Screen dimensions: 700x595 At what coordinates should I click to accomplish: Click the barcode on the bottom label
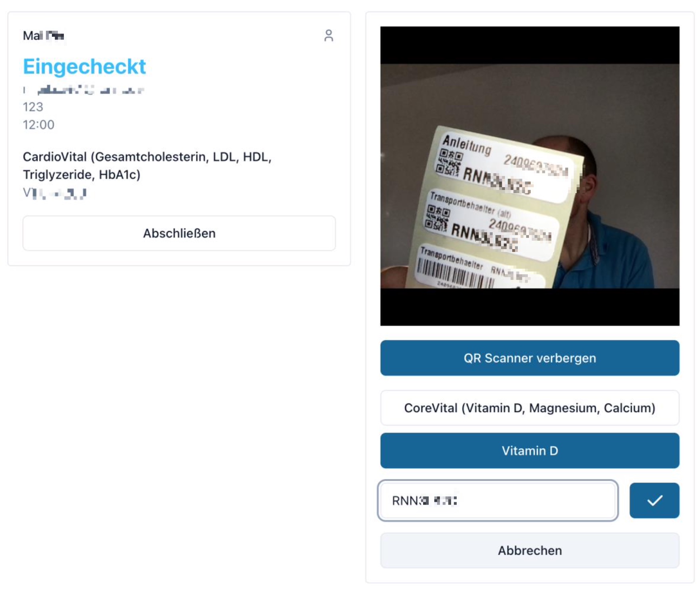click(x=455, y=274)
